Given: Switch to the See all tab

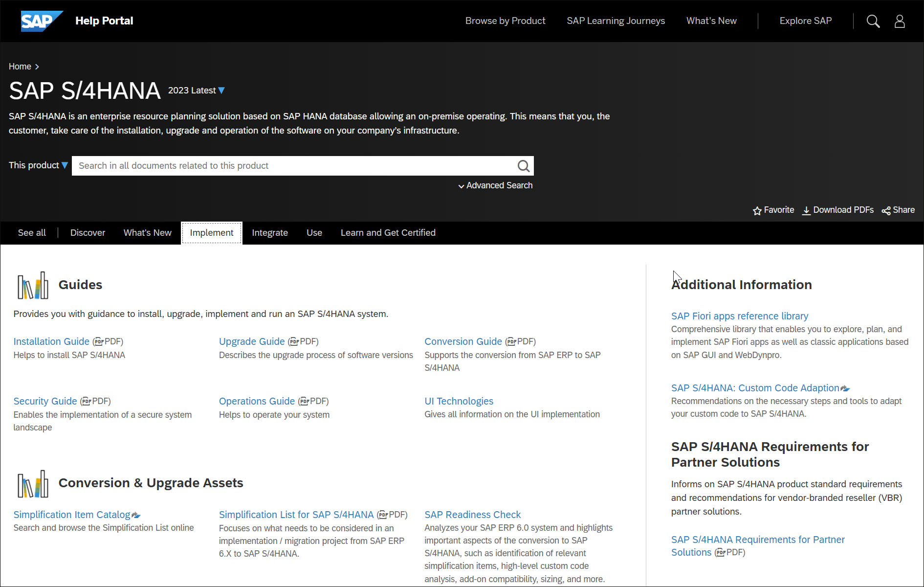Looking at the screenshot, I should click(x=32, y=233).
